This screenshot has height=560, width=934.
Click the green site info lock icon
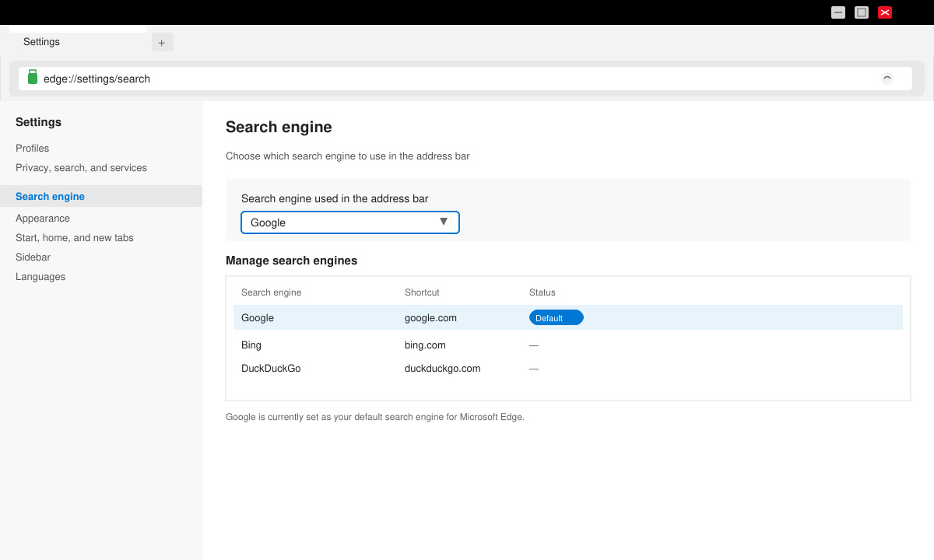click(x=33, y=77)
